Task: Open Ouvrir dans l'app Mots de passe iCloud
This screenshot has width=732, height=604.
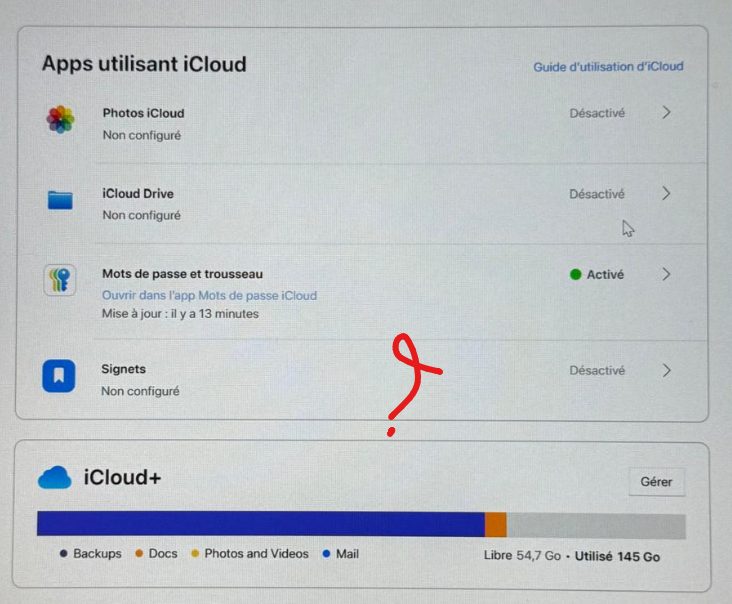Action: coord(209,295)
